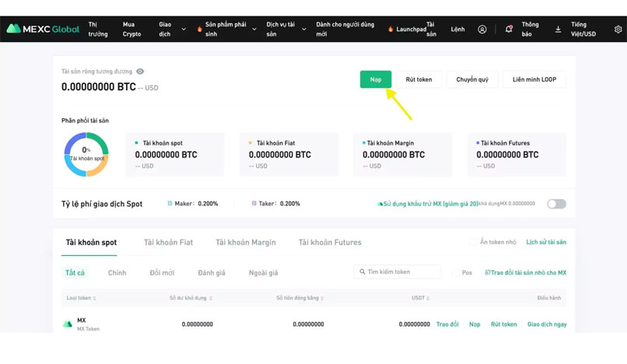Switch to Tài khoản Futures tab
Image resolution: width=627 pixels, height=364 pixels.
[x=330, y=243]
